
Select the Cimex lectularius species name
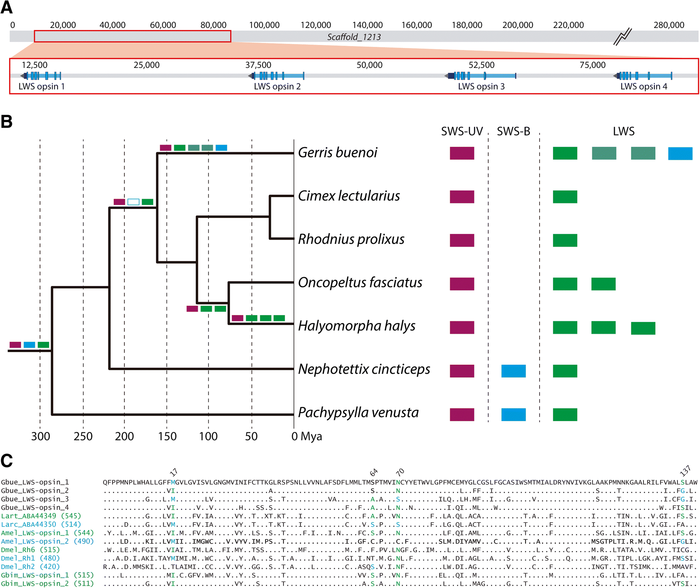[349, 196]
